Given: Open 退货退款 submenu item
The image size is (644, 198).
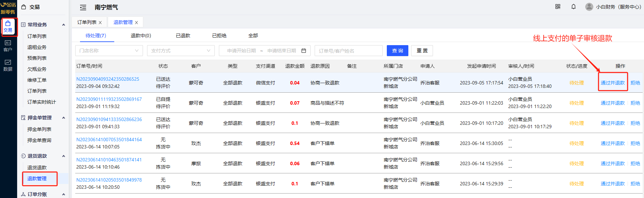Looking at the screenshot, I should pyautogui.click(x=37, y=168).
